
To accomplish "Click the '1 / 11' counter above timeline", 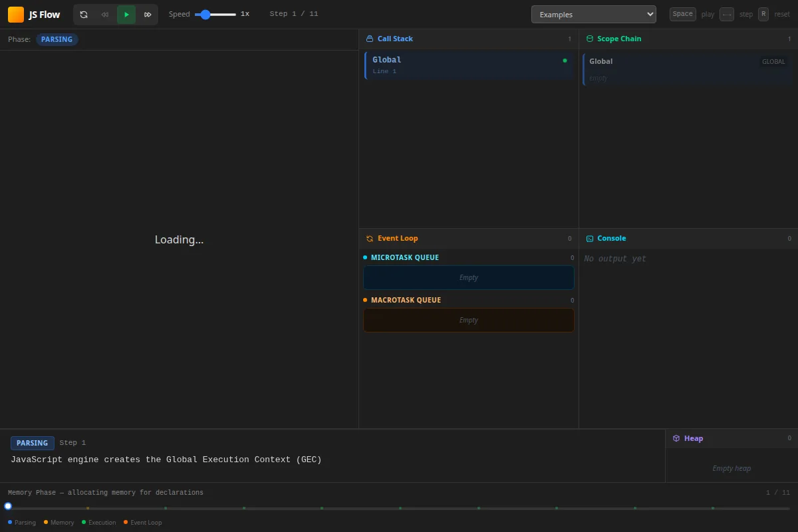I will 778,493.
